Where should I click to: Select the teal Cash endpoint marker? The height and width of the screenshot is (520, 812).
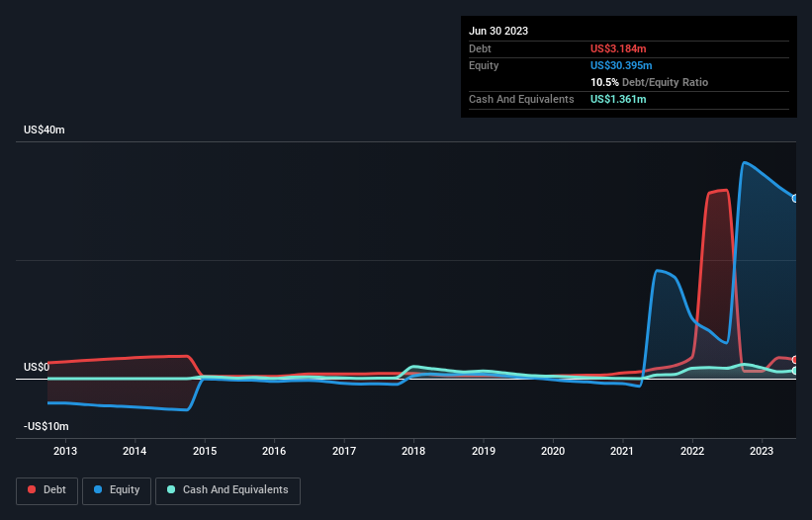[x=795, y=371]
